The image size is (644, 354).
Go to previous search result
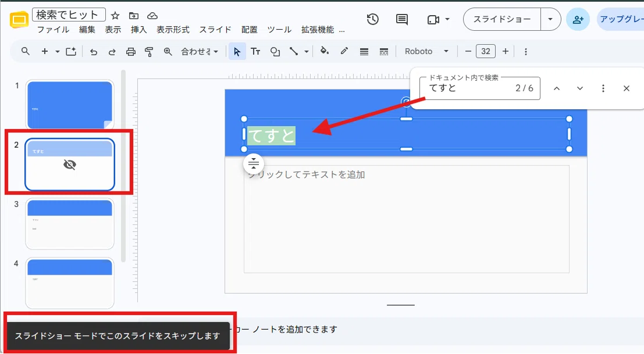(x=557, y=88)
